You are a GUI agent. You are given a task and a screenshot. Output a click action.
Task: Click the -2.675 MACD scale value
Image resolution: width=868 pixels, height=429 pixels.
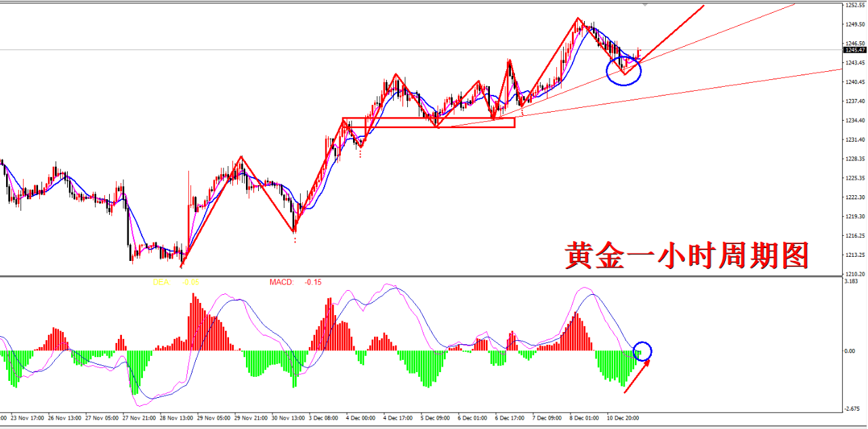[x=852, y=408]
